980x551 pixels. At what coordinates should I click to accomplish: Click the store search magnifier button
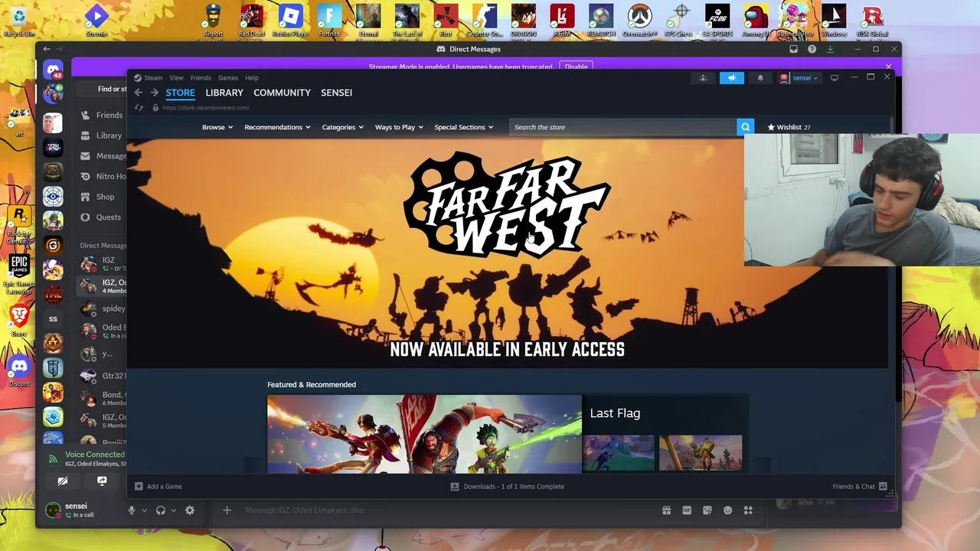click(745, 127)
